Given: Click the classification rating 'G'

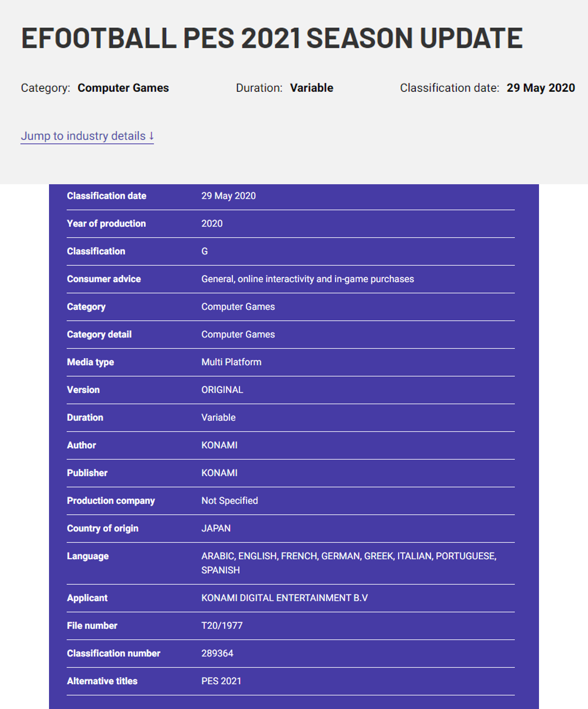Looking at the screenshot, I should click(x=204, y=251).
